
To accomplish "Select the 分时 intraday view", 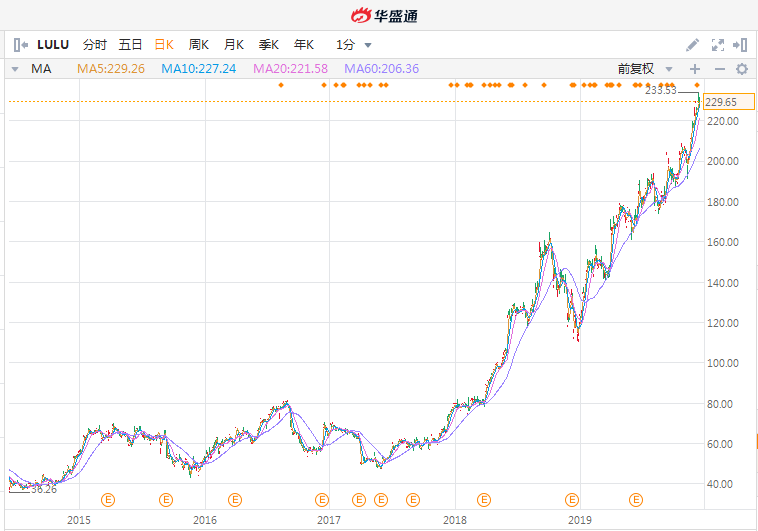I will point(94,45).
